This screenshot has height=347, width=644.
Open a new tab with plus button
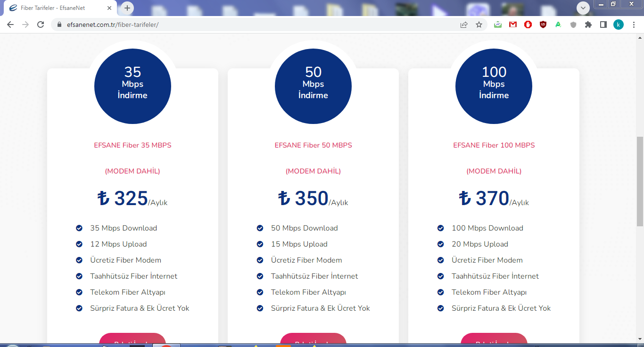[x=127, y=8]
